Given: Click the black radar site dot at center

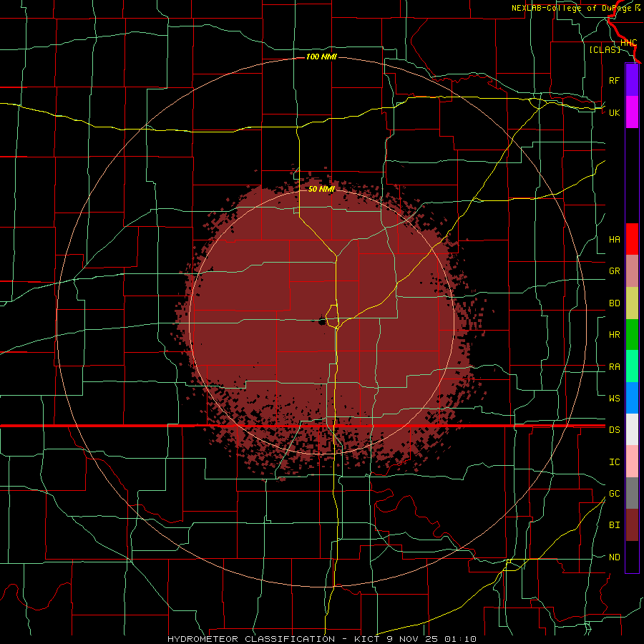Looking at the screenshot, I should tap(321, 321).
